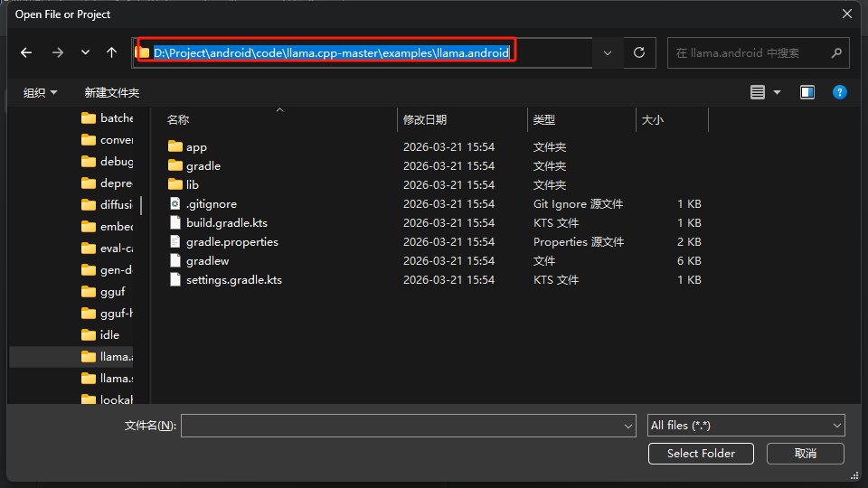Select the gradle folder
The height and width of the screenshot is (488, 868).
(x=203, y=166)
